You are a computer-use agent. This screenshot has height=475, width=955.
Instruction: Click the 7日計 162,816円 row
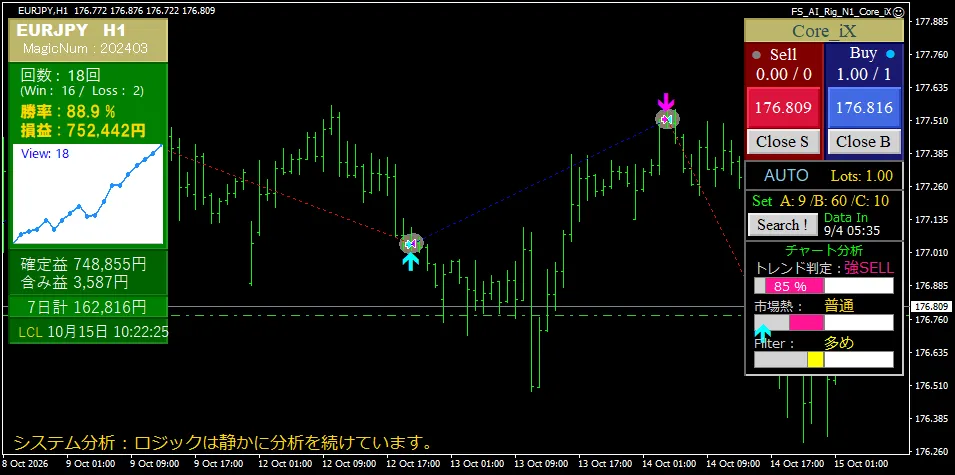pyautogui.click(x=88, y=306)
